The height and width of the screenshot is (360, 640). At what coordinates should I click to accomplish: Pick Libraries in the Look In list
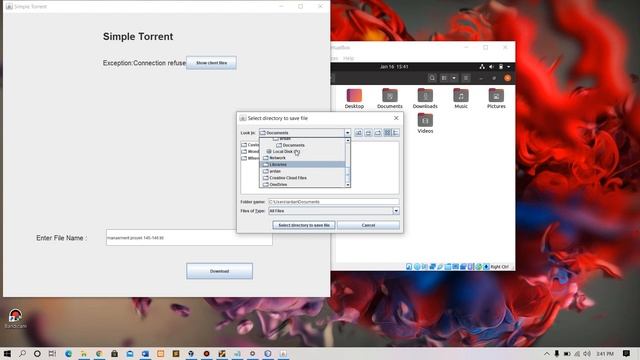[302, 164]
